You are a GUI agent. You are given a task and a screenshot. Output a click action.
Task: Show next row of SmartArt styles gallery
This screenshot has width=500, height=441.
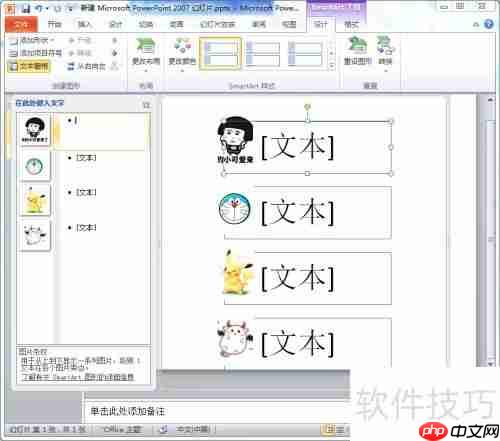[331, 53]
